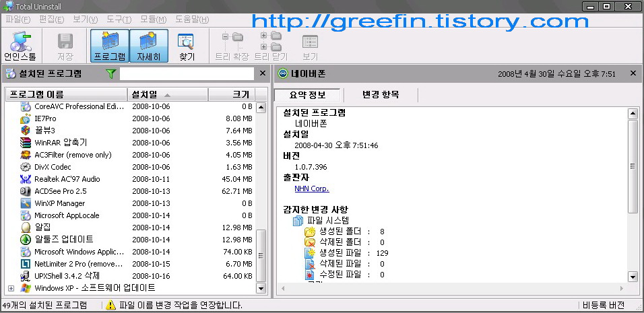Expand the Windows XP 소프트웨어 업데이트 node
The height and width of the screenshot is (313, 644).
11,288
